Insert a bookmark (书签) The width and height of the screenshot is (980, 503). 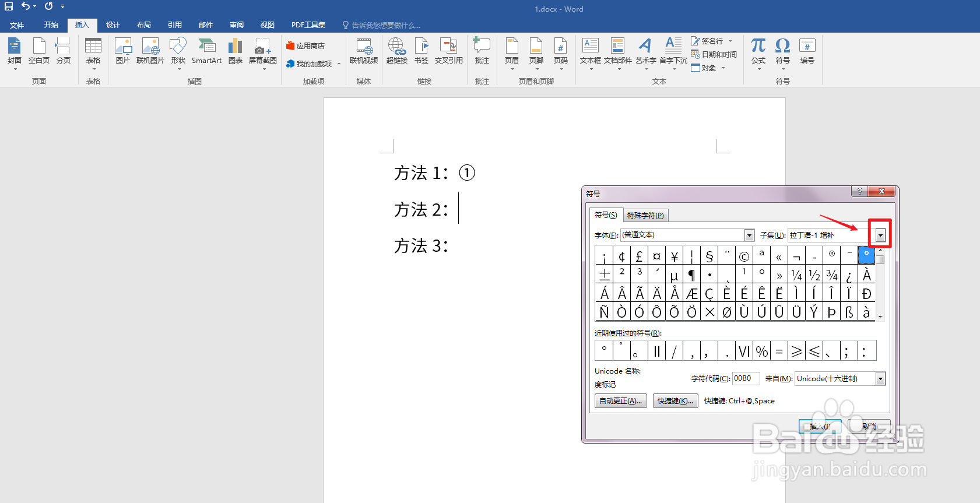point(421,51)
